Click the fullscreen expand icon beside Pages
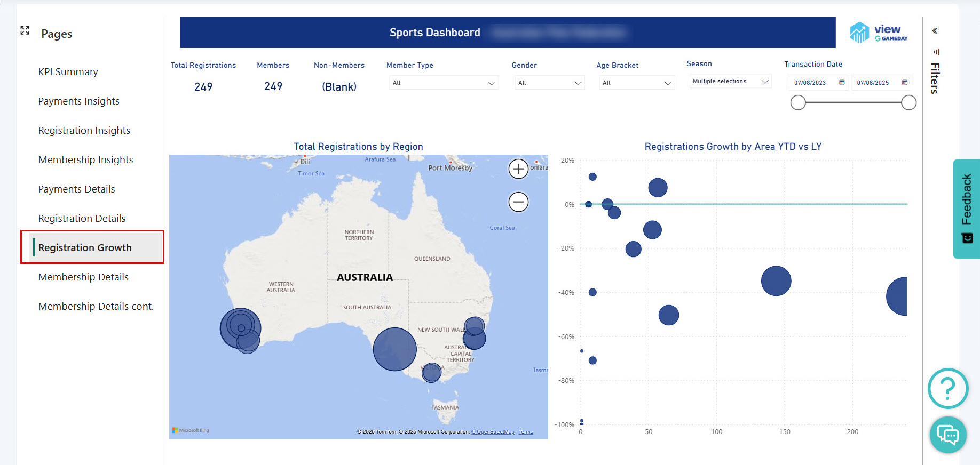The width and height of the screenshot is (980, 465). click(25, 30)
